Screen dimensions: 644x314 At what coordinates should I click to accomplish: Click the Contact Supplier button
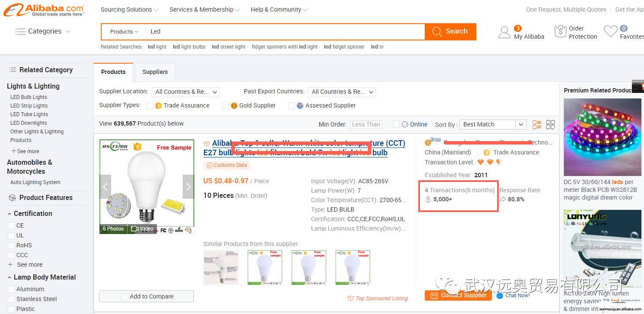[x=458, y=295]
